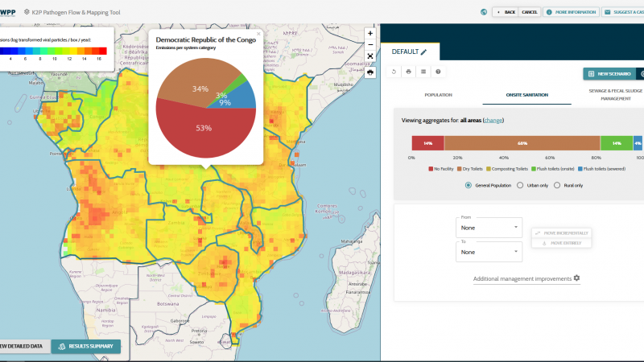Click the K2P Pathogen Flow & Mapping Tool title
This screenshot has width=644, height=362.
click(x=76, y=12)
